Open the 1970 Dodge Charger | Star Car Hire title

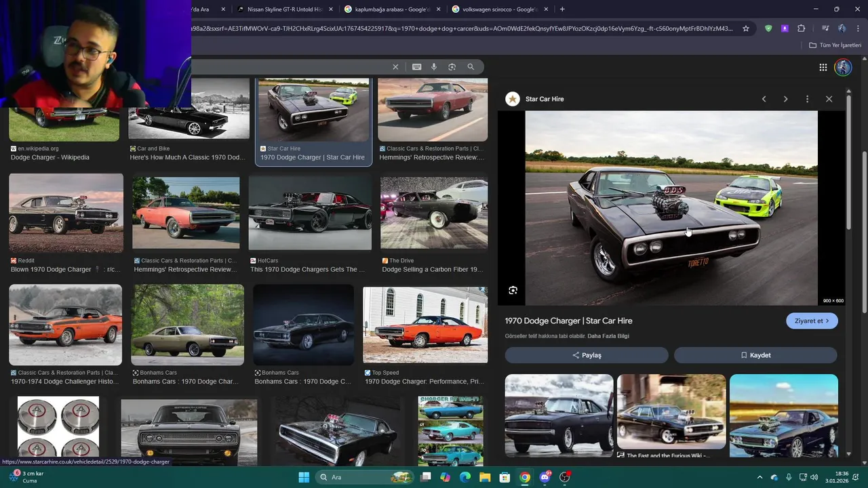pos(568,321)
